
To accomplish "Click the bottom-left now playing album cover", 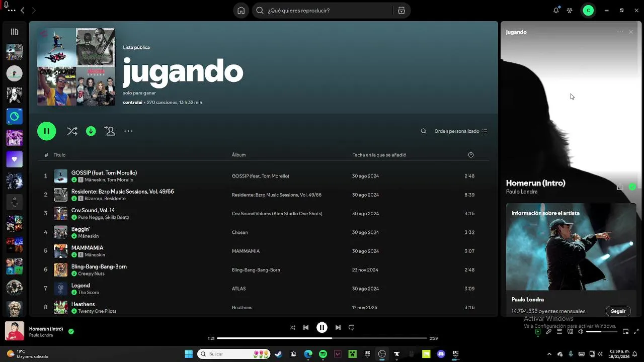I will click(x=14, y=331).
